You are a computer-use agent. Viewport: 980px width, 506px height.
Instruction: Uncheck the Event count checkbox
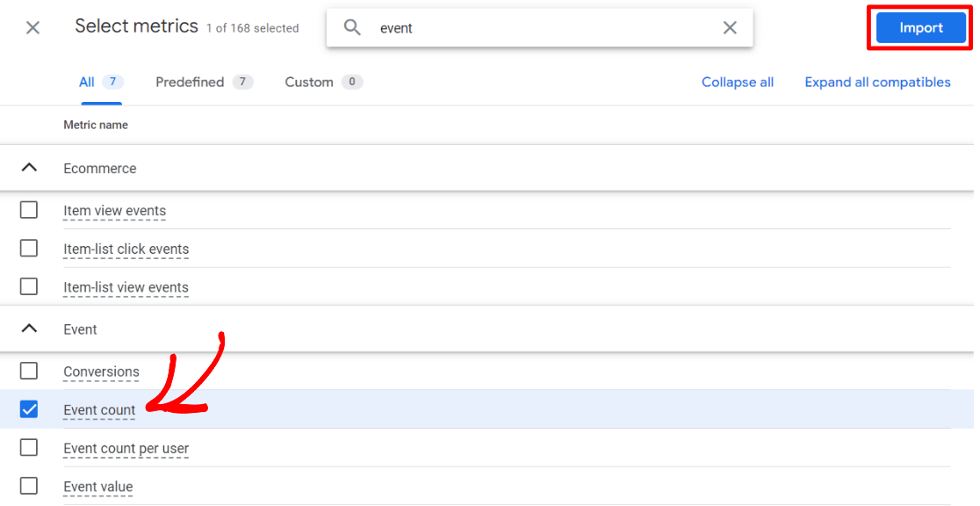29,409
